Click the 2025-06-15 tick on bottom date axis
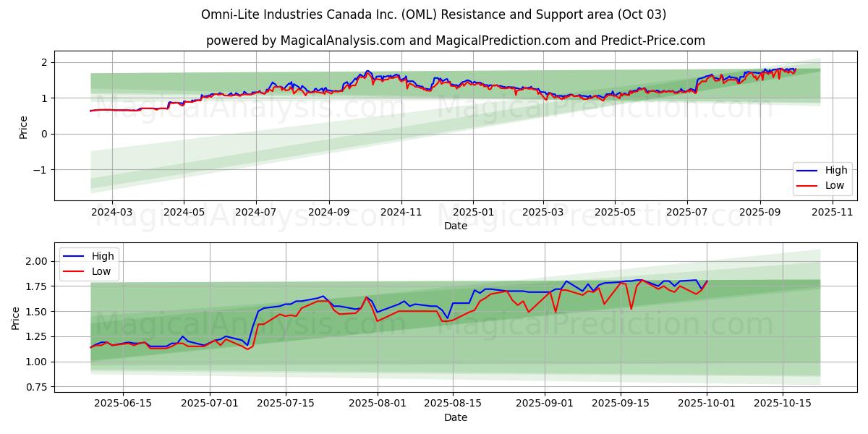 click(x=122, y=404)
